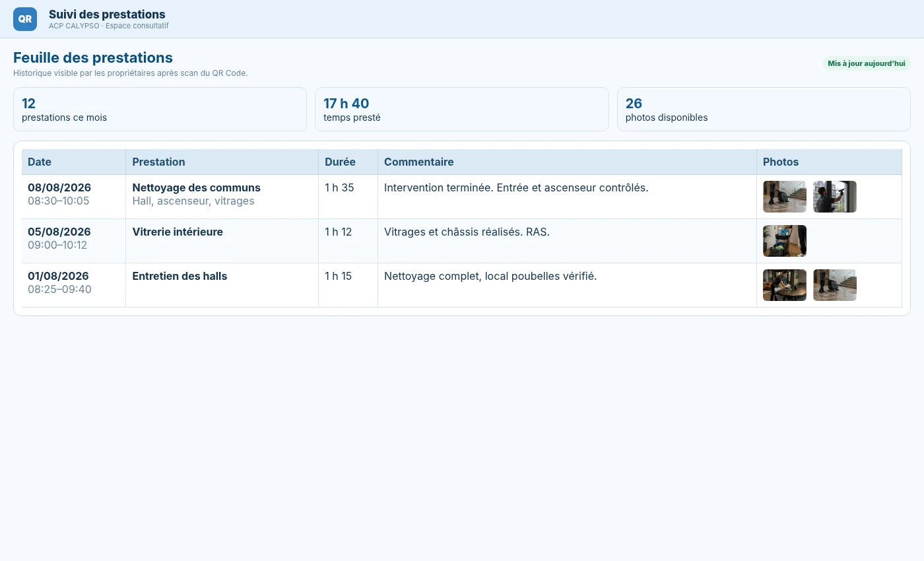Select the '12 prestations ce mois' card
Viewport: 924px width, 561px height.
pyautogui.click(x=160, y=110)
